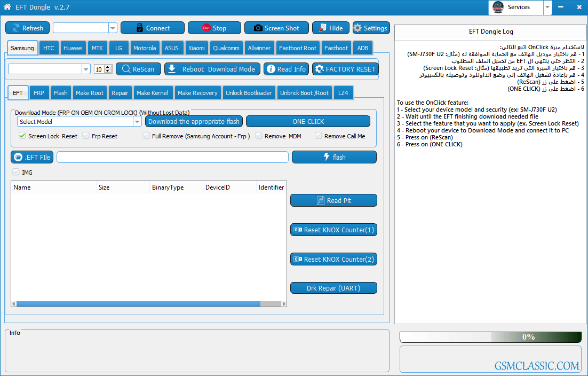Viewport: 588px width, 376px height.
Task: Switch to the HTC tab
Action: [x=49, y=48]
